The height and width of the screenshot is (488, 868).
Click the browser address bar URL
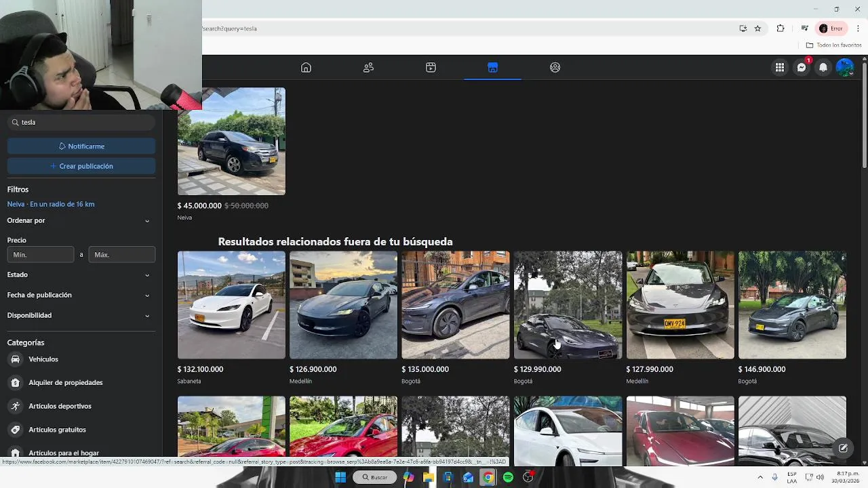tap(468, 28)
